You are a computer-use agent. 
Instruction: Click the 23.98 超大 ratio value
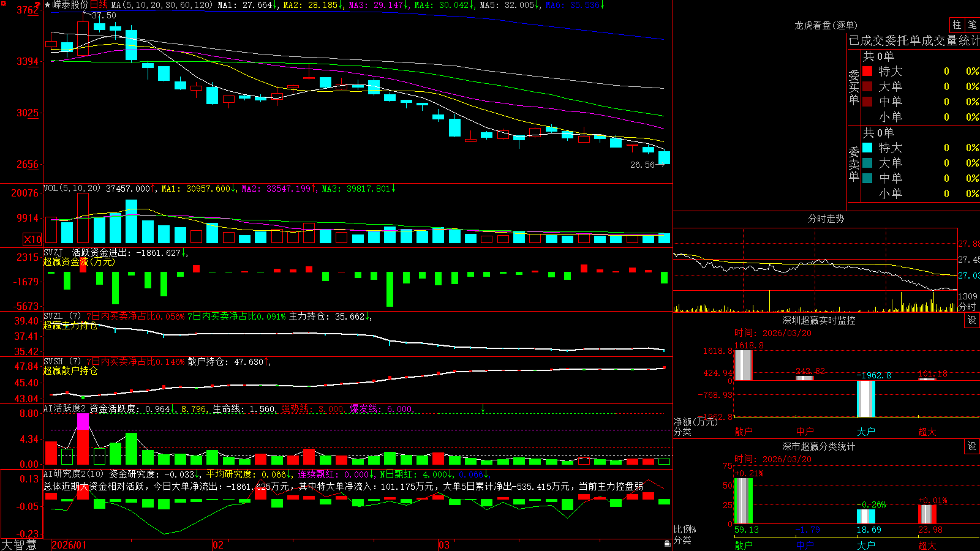pyautogui.click(x=930, y=530)
